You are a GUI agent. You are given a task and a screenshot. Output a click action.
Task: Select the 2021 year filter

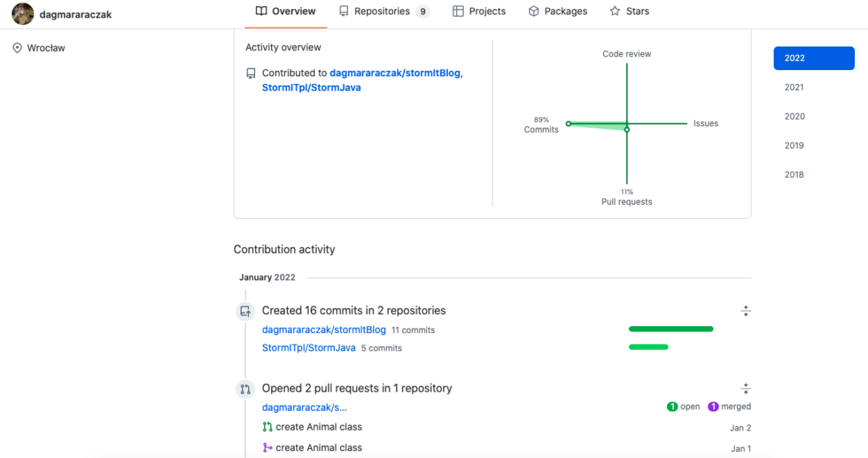point(793,87)
